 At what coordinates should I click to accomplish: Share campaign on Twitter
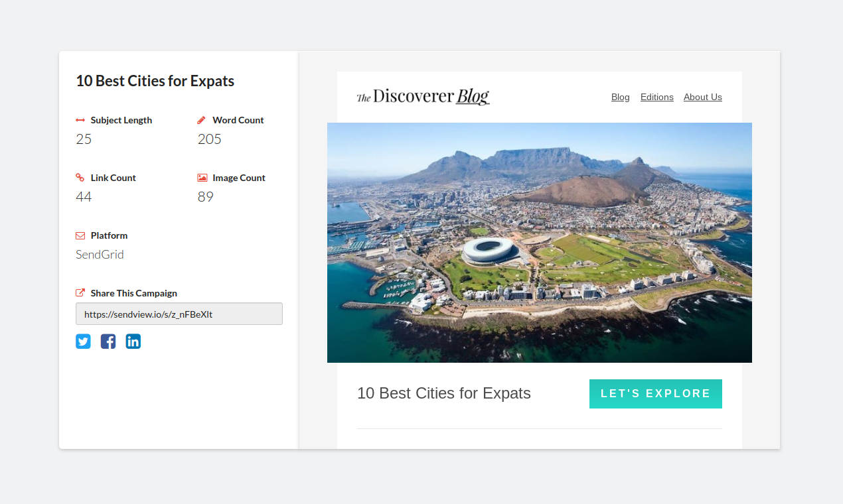coord(83,342)
